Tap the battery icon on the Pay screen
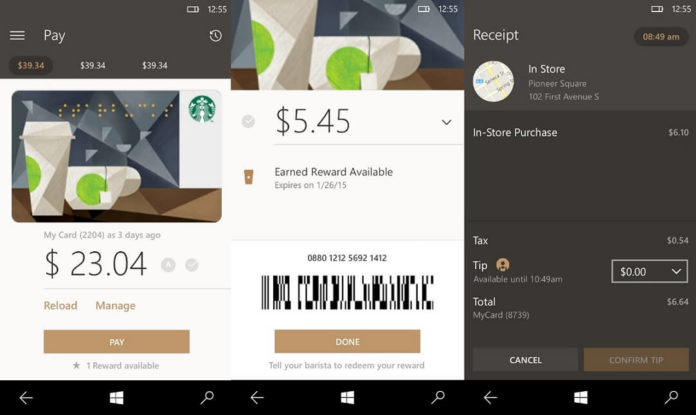696x415 pixels. [193, 9]
